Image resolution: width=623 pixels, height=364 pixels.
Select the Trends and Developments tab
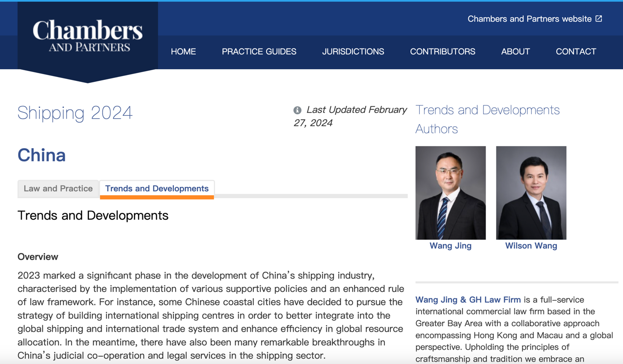pyautogui.click(x=157, y=189)
